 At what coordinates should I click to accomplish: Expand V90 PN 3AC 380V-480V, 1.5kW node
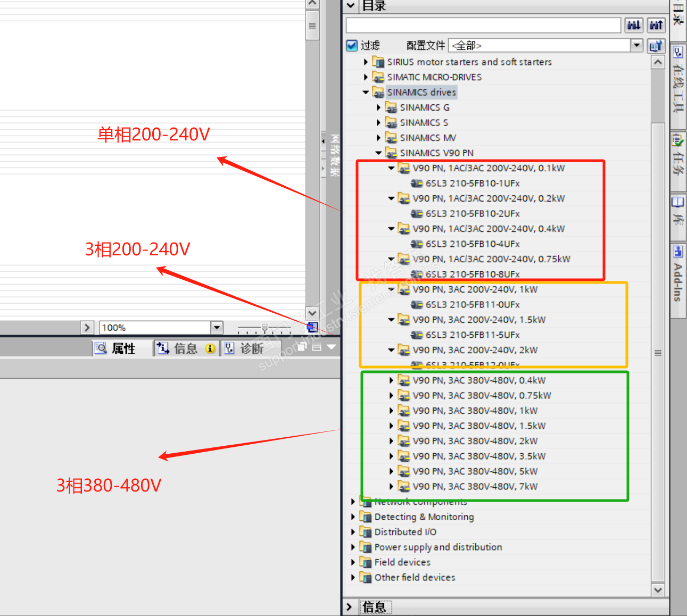391,426
